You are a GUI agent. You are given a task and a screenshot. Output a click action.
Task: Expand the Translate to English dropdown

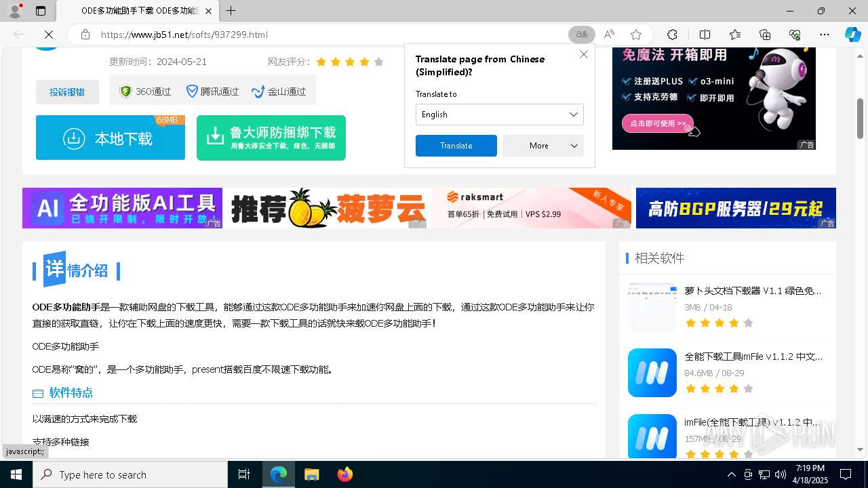pos(499,115)
